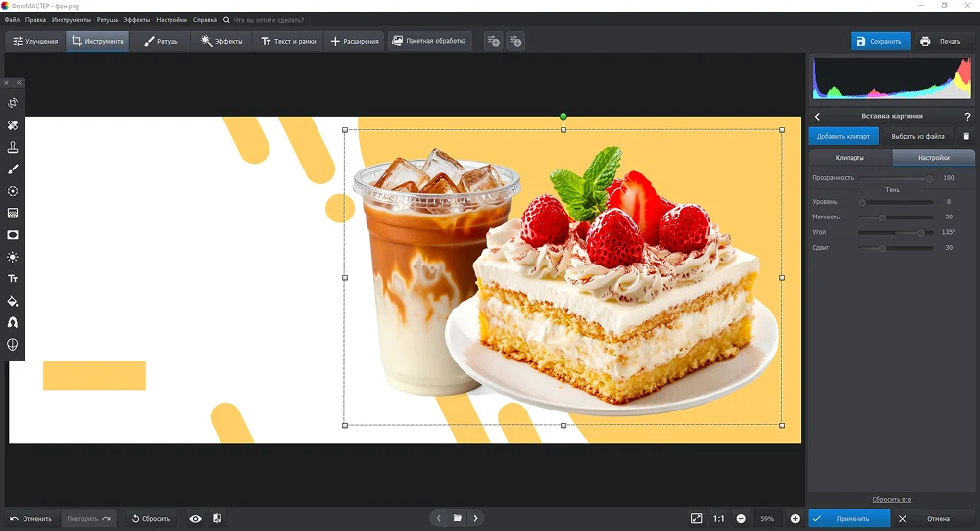The width and height of the screenshot is (980, 531).
Task: Choose the text tool in left toolbar
Action: (x=13, y=279)
